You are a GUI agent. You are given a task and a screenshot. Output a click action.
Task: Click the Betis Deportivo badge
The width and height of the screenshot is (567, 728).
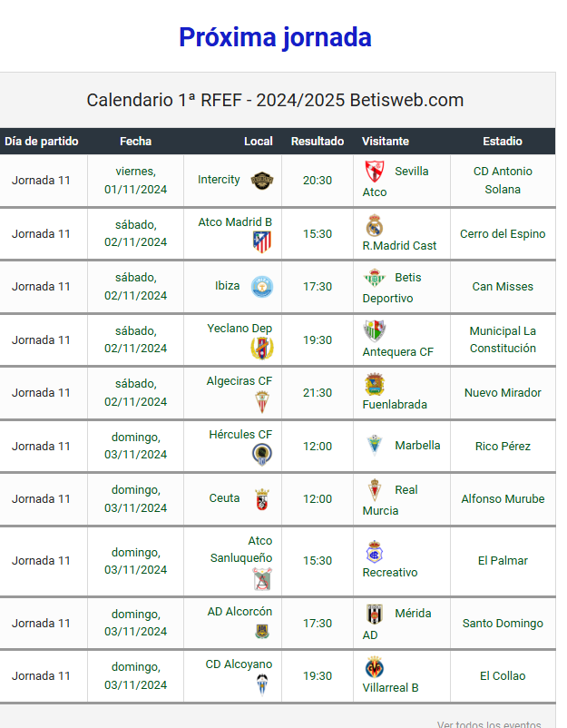click(x=375, y=278)
